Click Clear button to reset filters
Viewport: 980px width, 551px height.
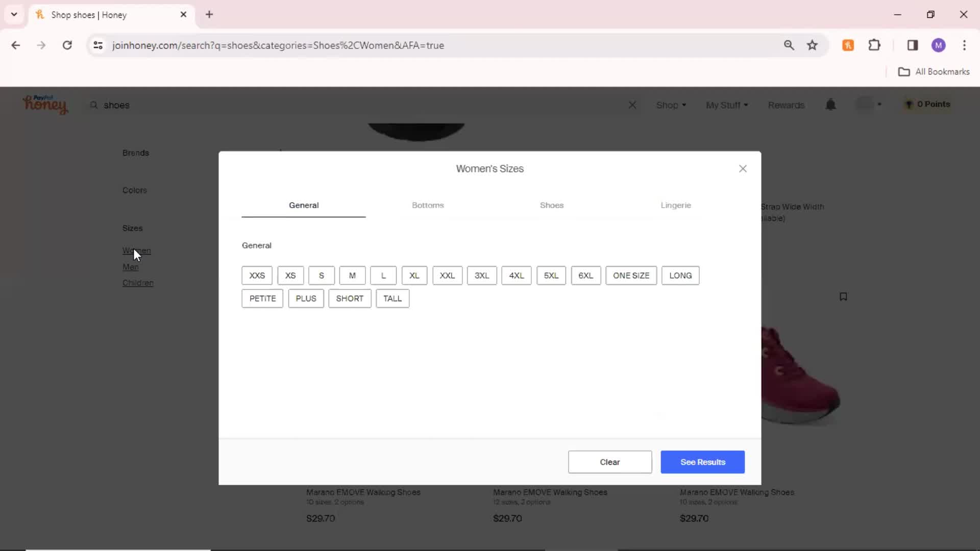pos(610,462)
